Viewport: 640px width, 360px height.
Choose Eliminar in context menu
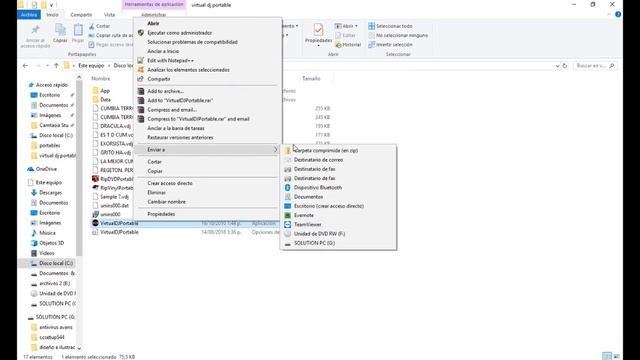point(156,193)
